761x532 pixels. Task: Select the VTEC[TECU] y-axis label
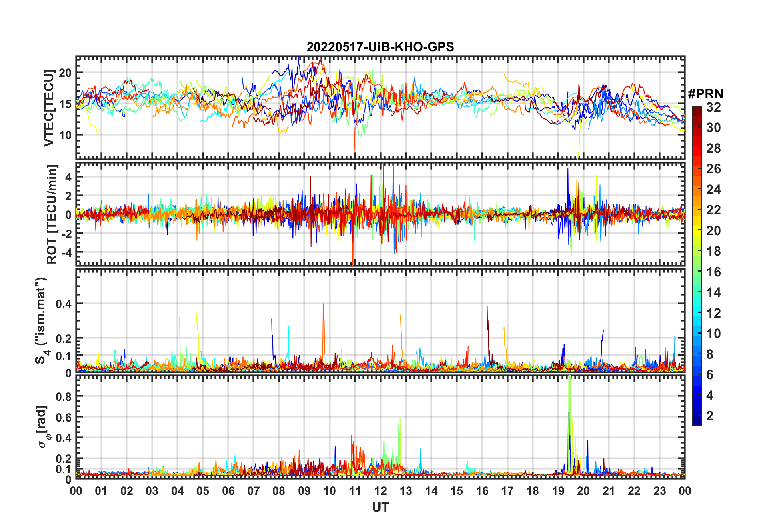[x=49, y=108]
